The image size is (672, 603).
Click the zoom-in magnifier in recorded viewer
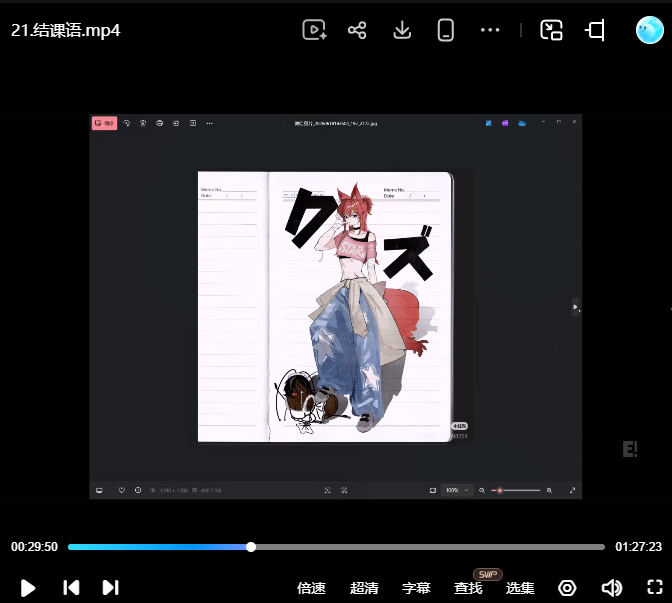tap(549, 490)
